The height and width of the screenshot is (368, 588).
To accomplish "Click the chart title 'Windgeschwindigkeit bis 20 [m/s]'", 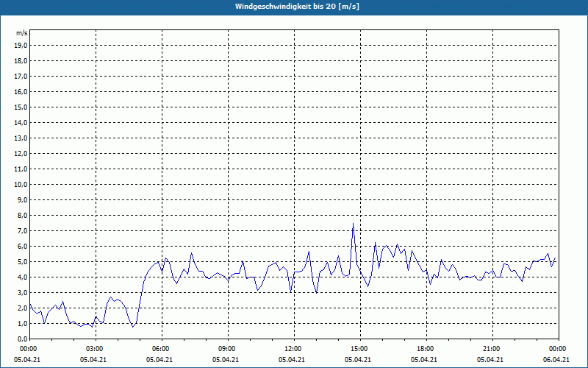I will click(297, 7).
